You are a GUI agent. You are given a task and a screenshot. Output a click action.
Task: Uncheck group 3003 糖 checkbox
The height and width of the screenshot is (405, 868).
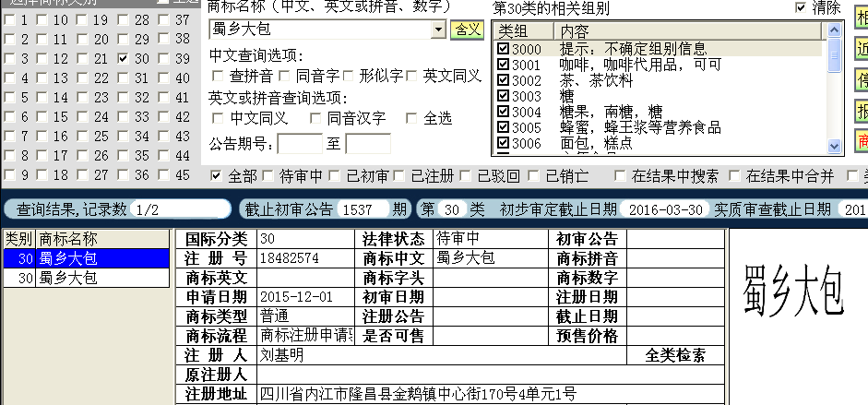[x=503, y=96]
